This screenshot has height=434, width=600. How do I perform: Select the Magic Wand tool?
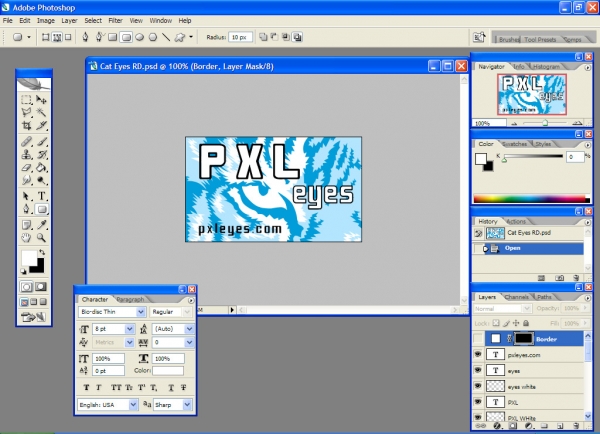[x=41, y=112]
